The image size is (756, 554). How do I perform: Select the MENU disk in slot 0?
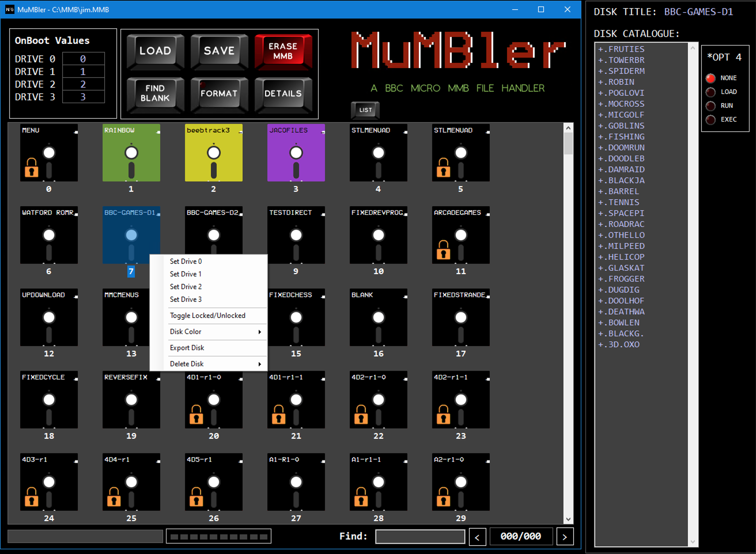point(49,153)
